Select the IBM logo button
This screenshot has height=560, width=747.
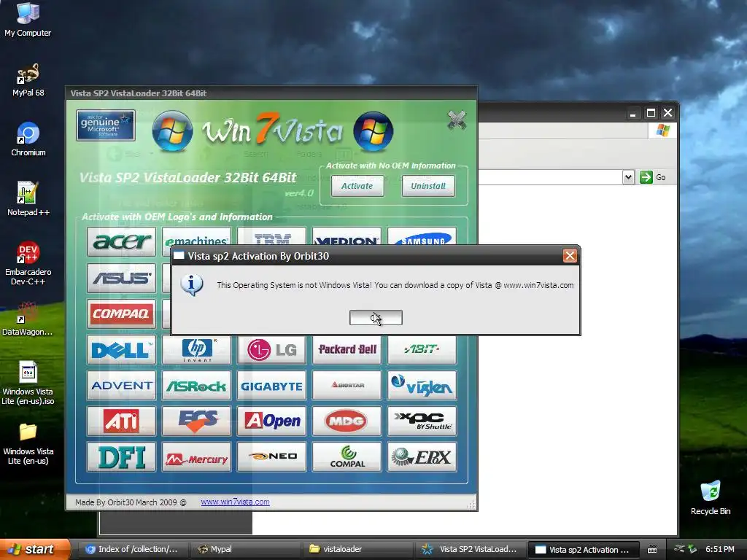[x=272, y=236]
